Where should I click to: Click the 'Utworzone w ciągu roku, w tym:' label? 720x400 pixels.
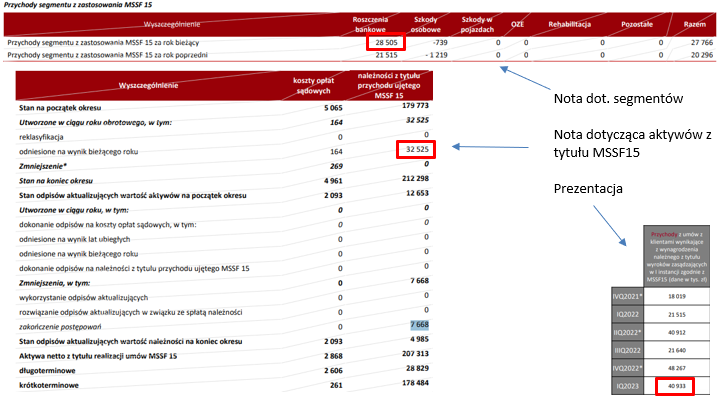click(74, 210)
